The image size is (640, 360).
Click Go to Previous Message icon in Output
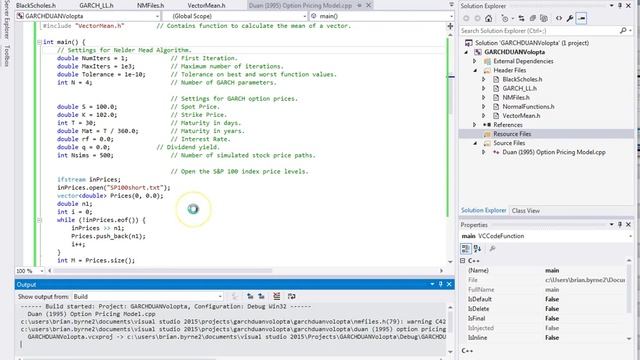pos(250,296)
